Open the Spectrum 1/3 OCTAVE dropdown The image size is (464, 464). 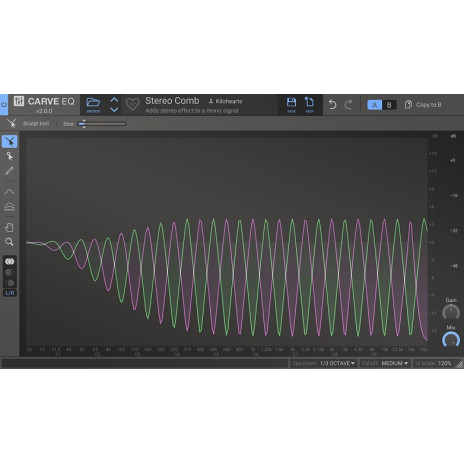click(324, 363)
